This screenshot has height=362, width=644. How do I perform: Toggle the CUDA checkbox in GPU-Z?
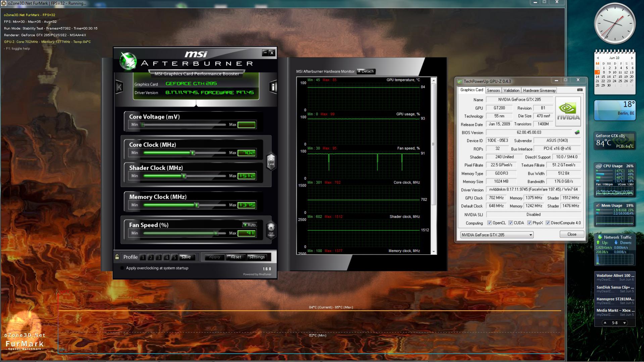pyautogui.click(x=510, y=223)
